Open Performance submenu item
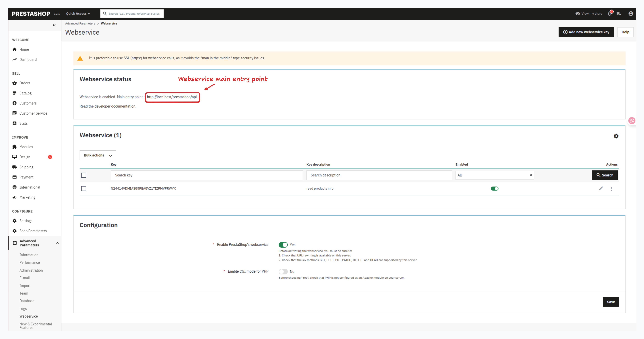This screenshot has width=644, height=339. click(x=30, y=262)
